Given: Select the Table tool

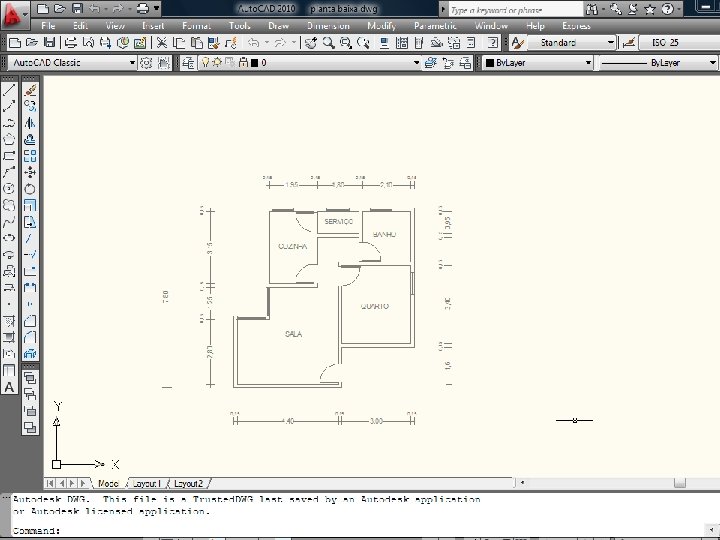Looking at the screenshot, I should pyautogui.click(x=9, y=371).
